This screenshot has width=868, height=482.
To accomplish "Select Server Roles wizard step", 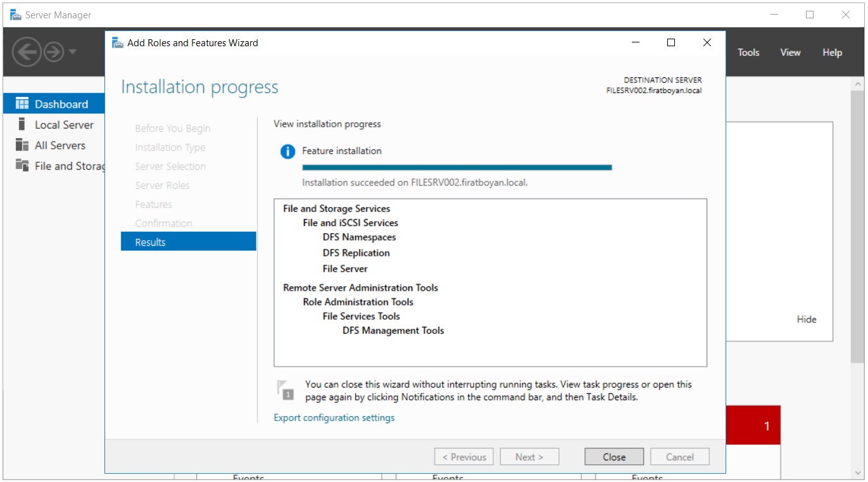I will pyautogui.click(x=162, y=186).
